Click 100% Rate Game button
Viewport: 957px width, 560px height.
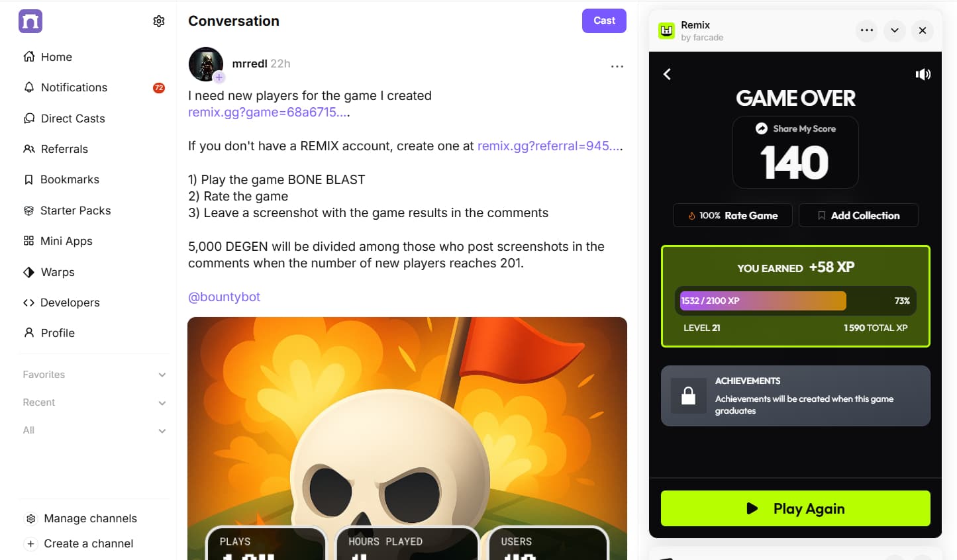732,215
